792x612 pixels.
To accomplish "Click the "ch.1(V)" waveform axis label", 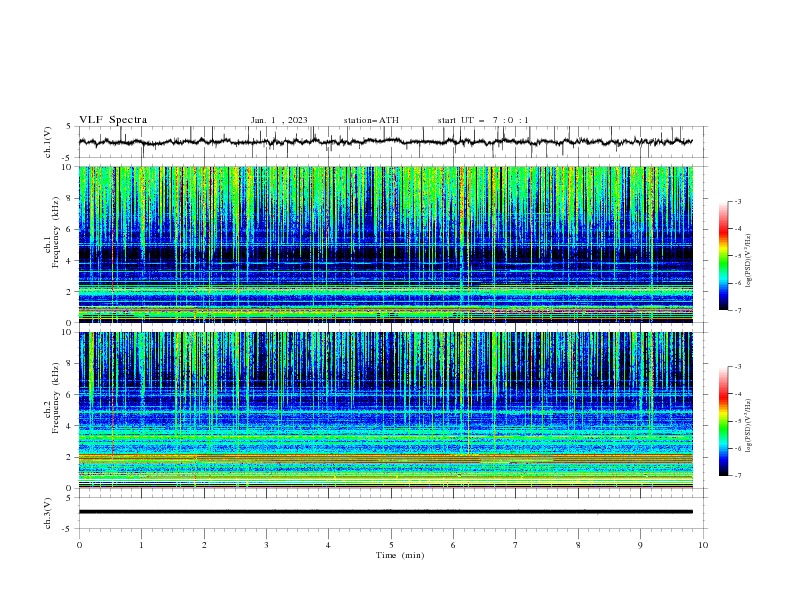I will (48, 142).
